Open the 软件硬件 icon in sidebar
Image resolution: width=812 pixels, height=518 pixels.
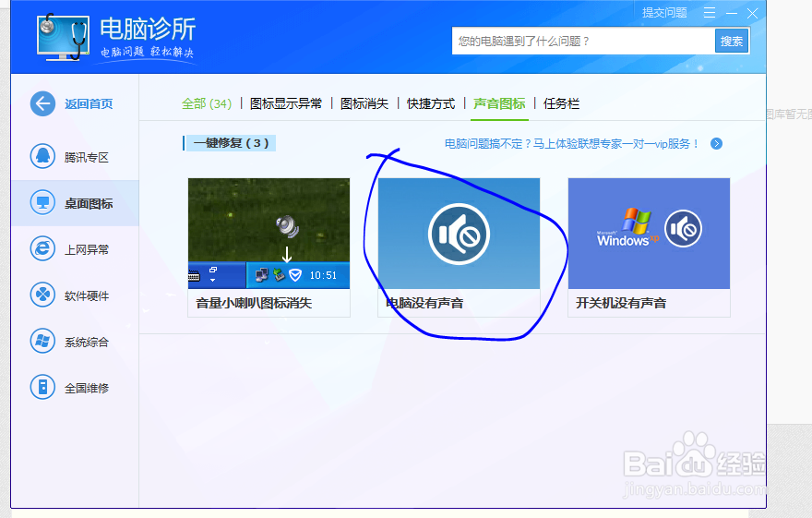tap(42, 295)
